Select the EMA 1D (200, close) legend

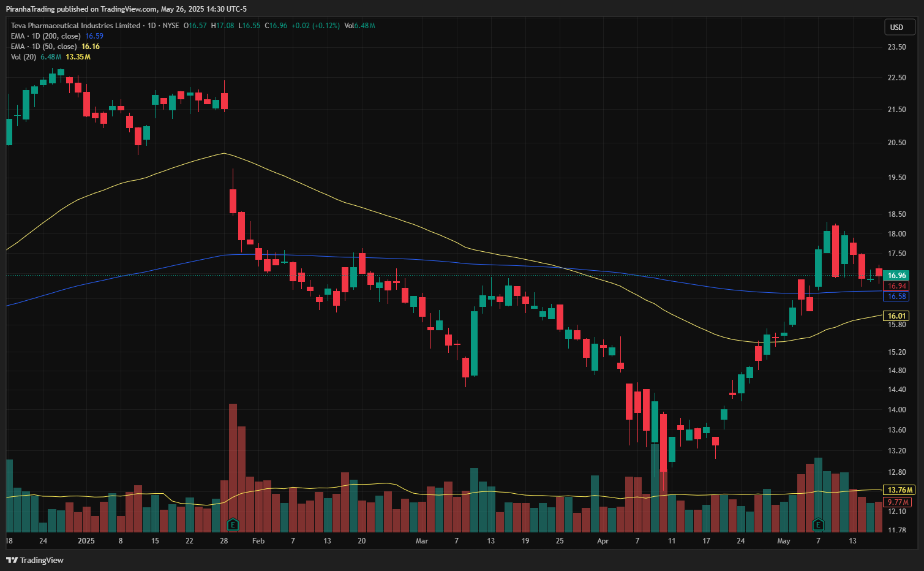tap(45, 36)
